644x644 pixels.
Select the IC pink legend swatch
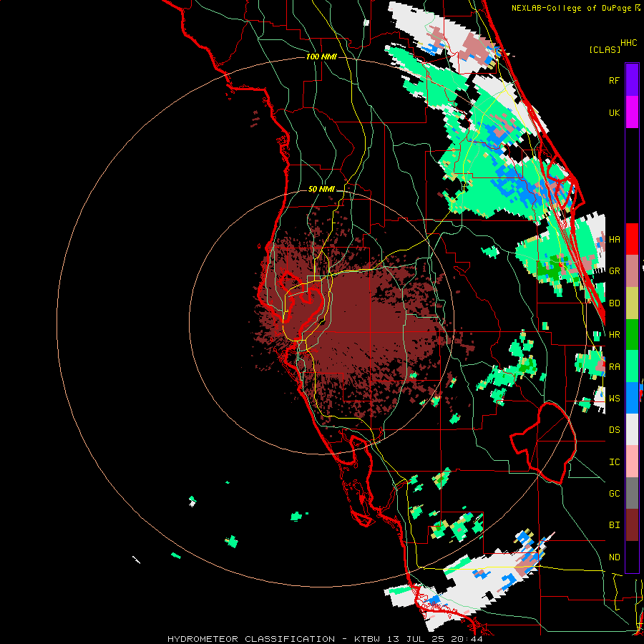pyautogui.click(x=632, y=462)
